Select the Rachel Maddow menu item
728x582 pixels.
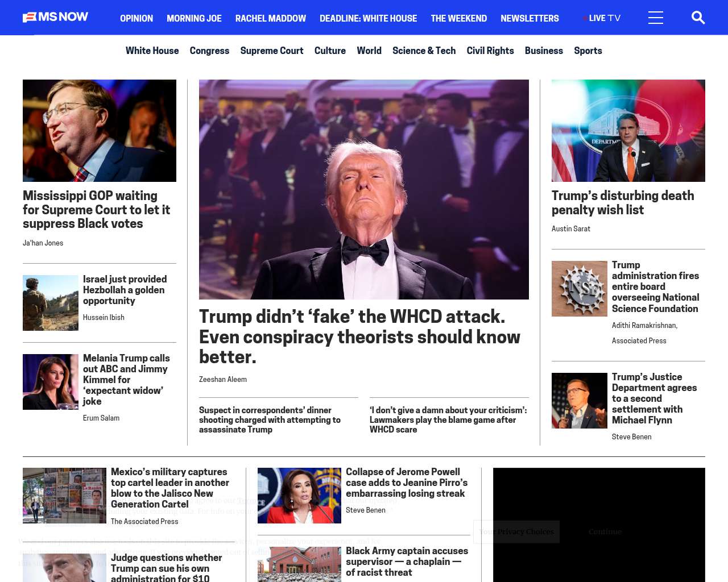click(271, 18)
